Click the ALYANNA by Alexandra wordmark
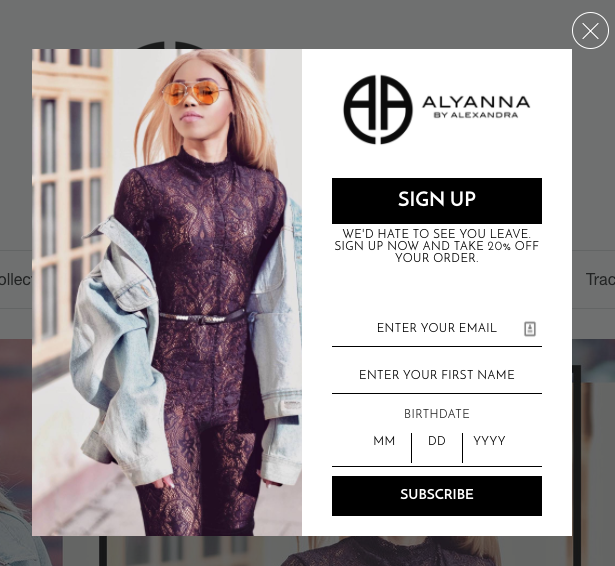 [476, 107]
